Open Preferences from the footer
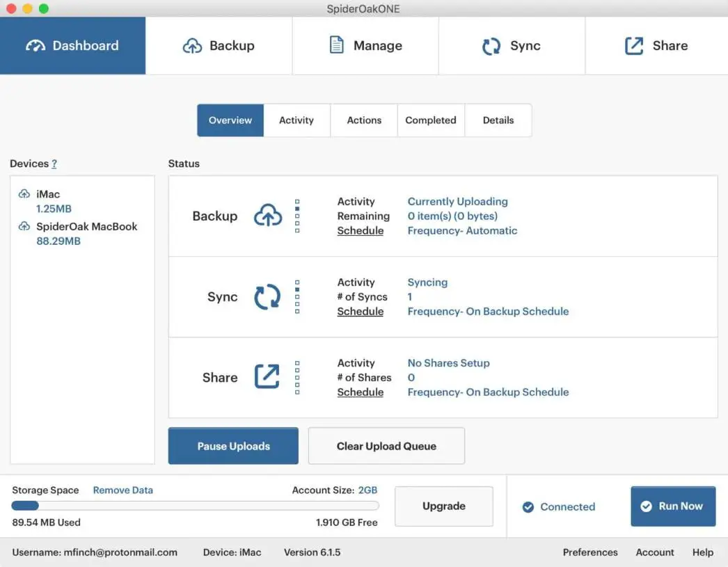The height and width of the screenshot is (567, 728). 590,552
